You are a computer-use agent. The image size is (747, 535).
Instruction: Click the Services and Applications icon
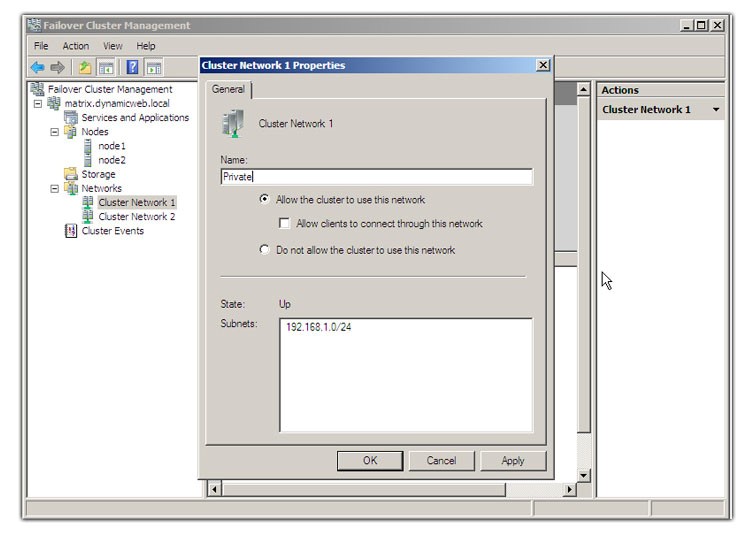click(71, 117)
